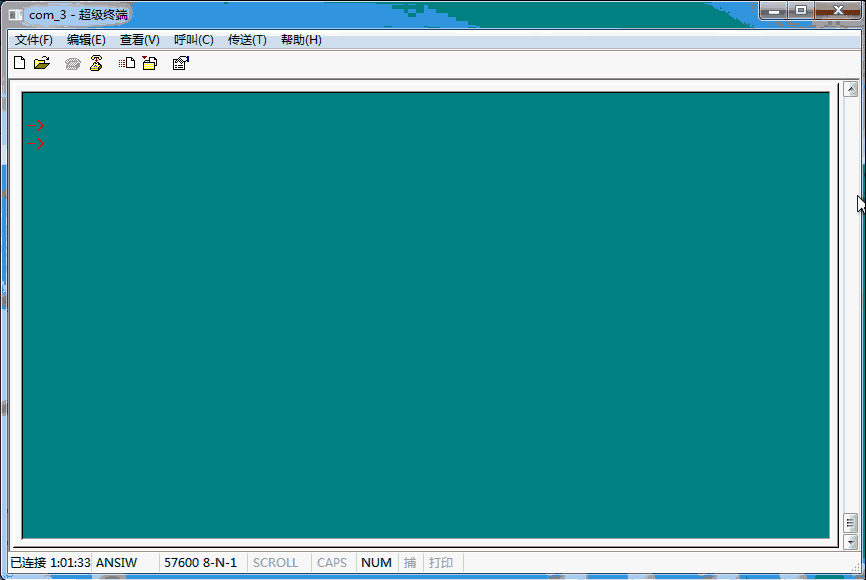Click the 捕 status indicator
The width and height of the screenshot is (866, 580).
[x=410, y=562]
